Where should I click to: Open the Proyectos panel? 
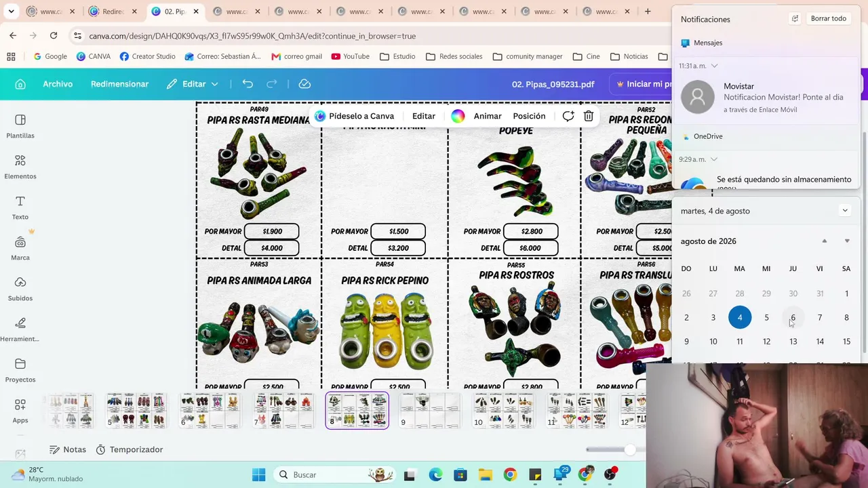[20, 370]
